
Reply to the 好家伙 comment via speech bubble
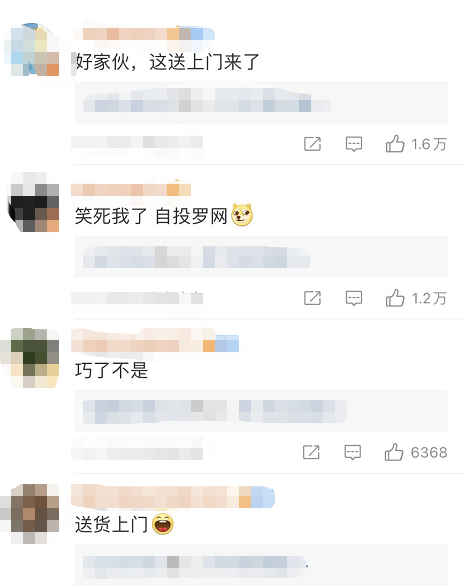tap(353, 144)
